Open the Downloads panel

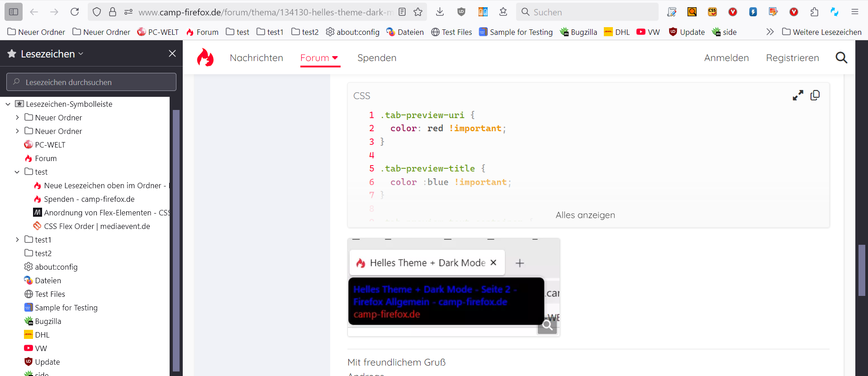(x=440, y=12)
